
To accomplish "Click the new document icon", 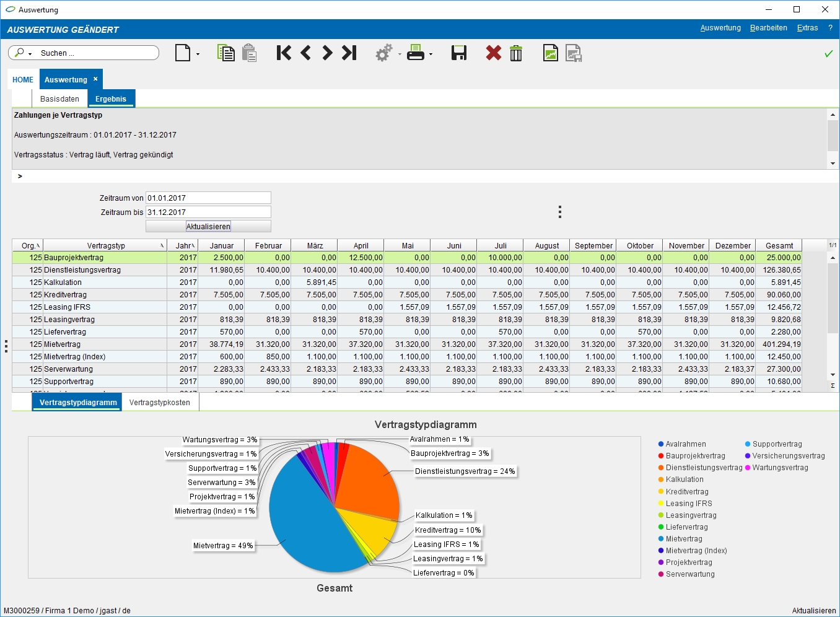I will click(x=183, y=53).
